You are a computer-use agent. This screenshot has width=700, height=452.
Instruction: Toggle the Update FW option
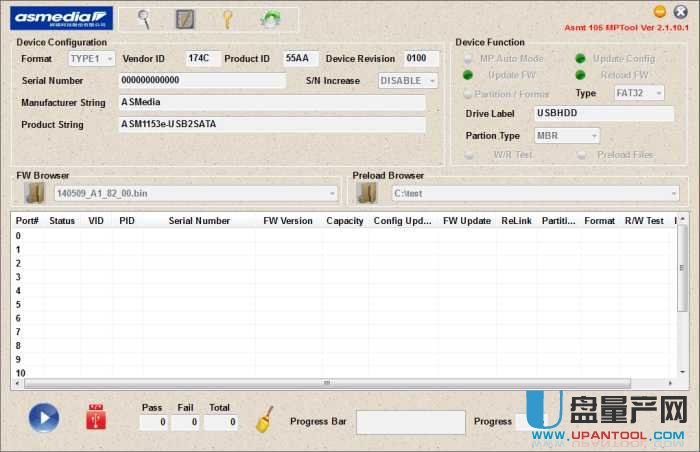click(x=470, y=76)
